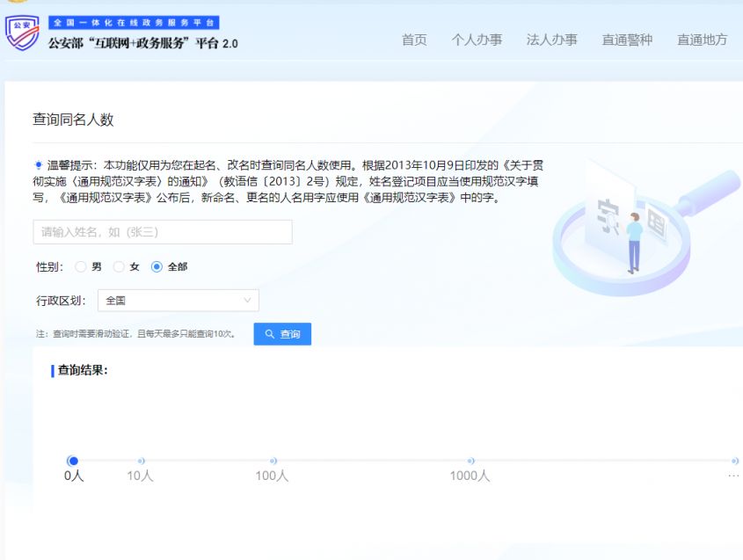Screen dimensions: 743x560
Task: Open the 直通地方 navigation item
Action: click(702, 40)
